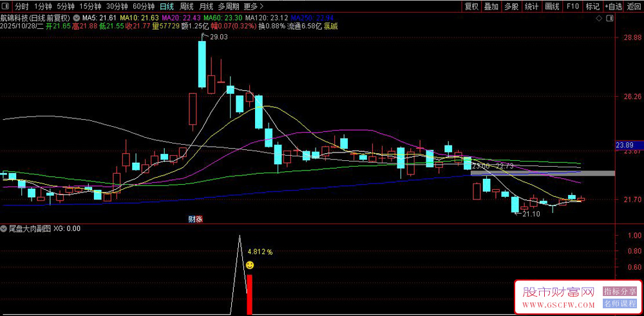
Task: Click the 涨 marker under the chart
Action: click(x=199, y=219)
